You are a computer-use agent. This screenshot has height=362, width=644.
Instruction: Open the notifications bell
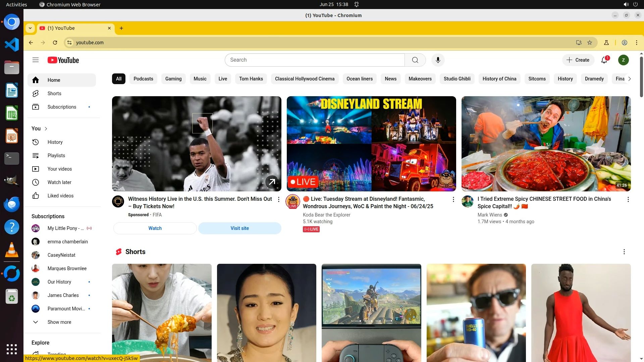click(604, 60)
